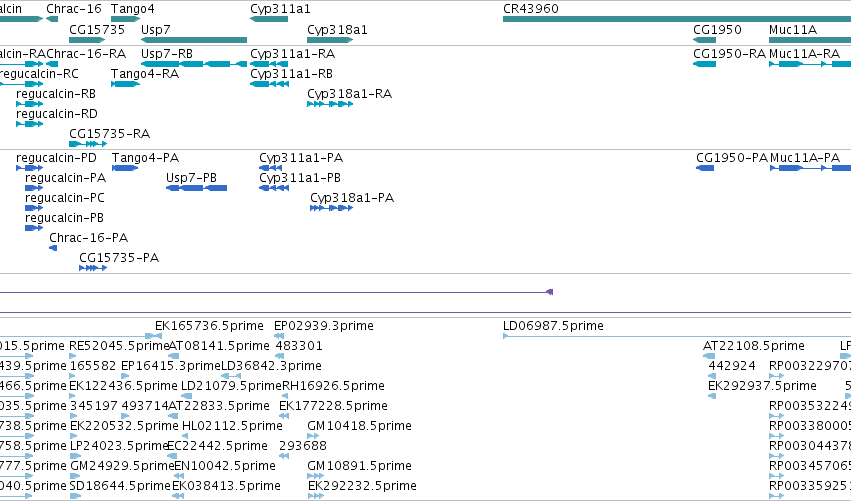Select the EC22442.5prime EST
851x501 pixels.
pos(172,456)
